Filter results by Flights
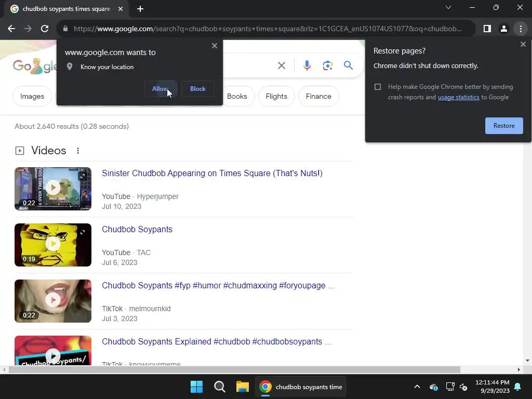The height and width of the screenshot is (399, 532). (x=276, y=96)
